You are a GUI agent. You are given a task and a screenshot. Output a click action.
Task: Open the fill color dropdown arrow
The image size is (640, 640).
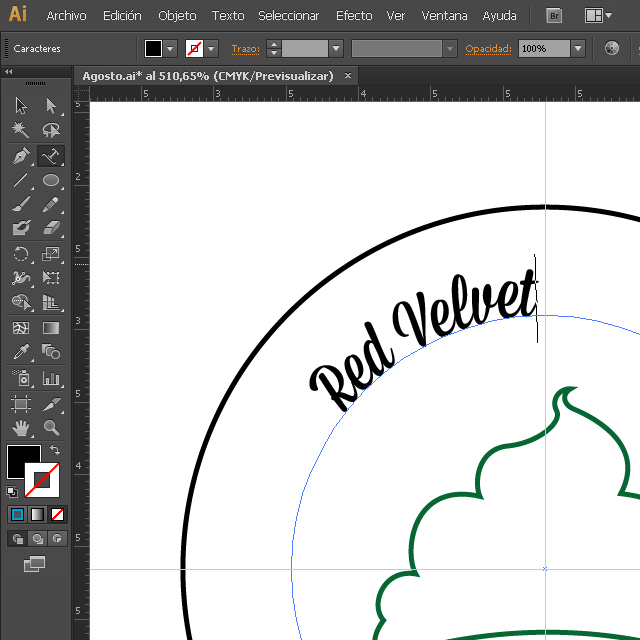(x=171, y=49)
